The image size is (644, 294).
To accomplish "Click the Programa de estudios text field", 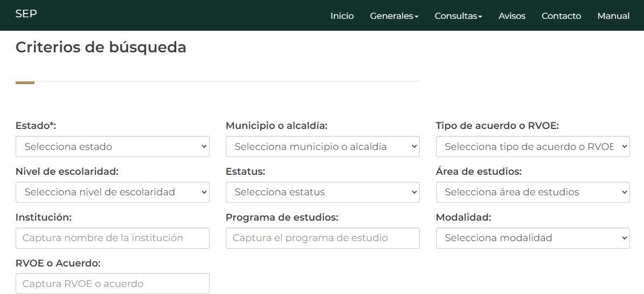I will pyautogui.click(x=322, y=238).
